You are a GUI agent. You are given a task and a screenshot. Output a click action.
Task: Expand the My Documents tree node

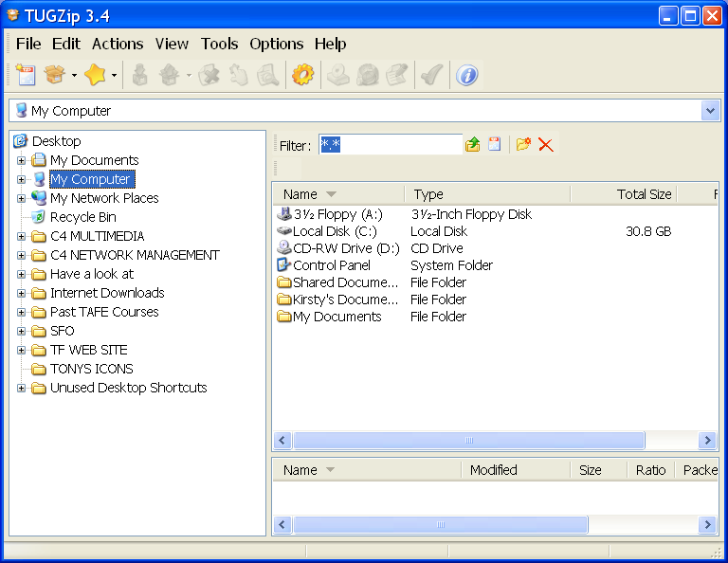pyautogui.click(x=21, y=160)
